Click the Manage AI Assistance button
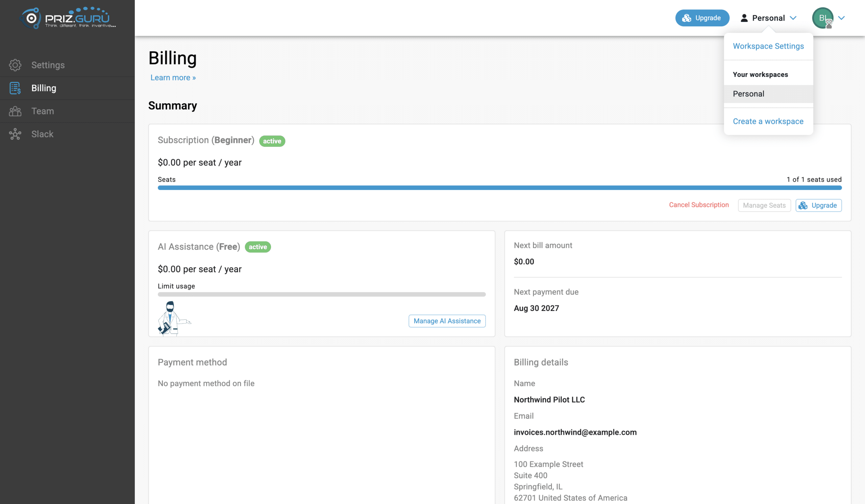The height and width of the screenshot is (504, 865). coord(447,321)
